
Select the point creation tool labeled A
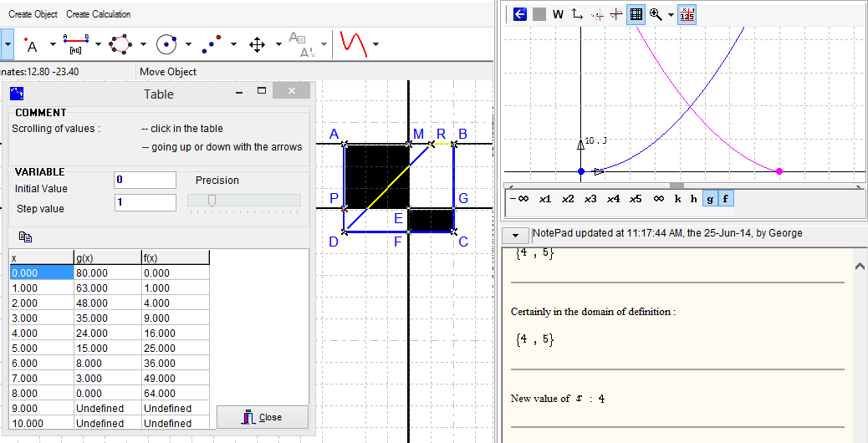[32, 44]
